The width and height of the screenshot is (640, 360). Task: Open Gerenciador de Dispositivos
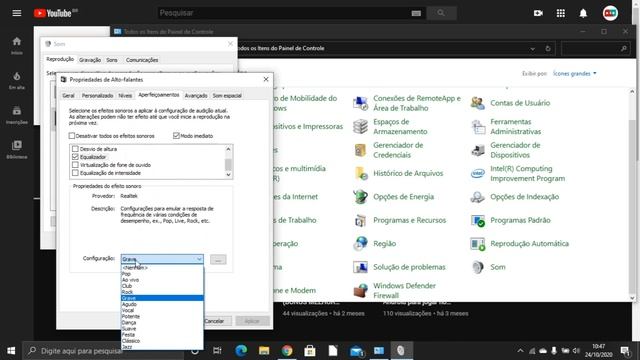pyautogui.click(x=506, y=150)
